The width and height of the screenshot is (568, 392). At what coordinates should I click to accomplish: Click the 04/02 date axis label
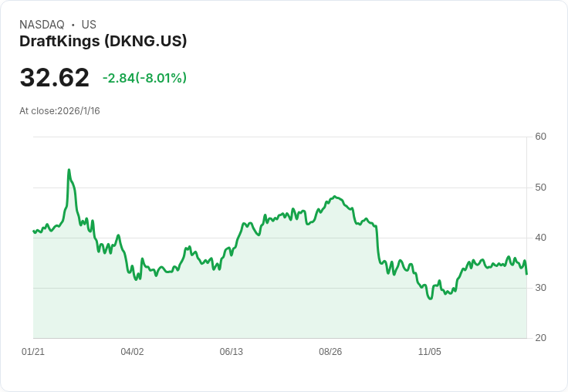pos(132,352)
